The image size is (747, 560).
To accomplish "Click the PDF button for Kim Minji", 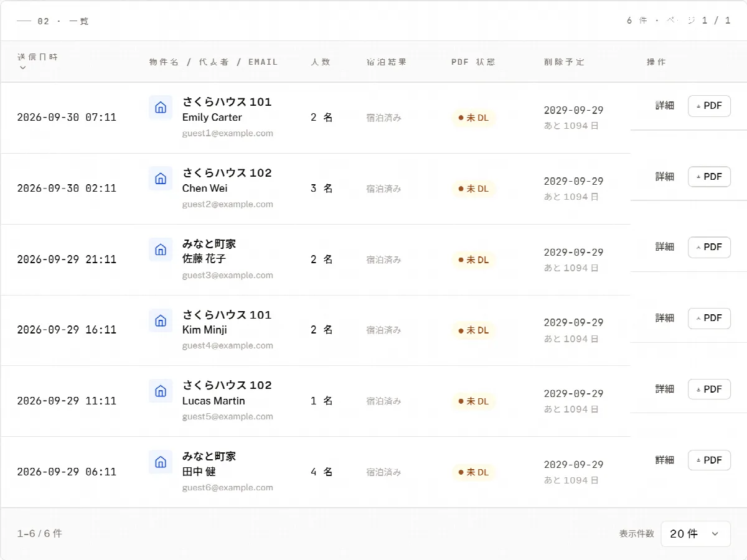I will [709, 318].
